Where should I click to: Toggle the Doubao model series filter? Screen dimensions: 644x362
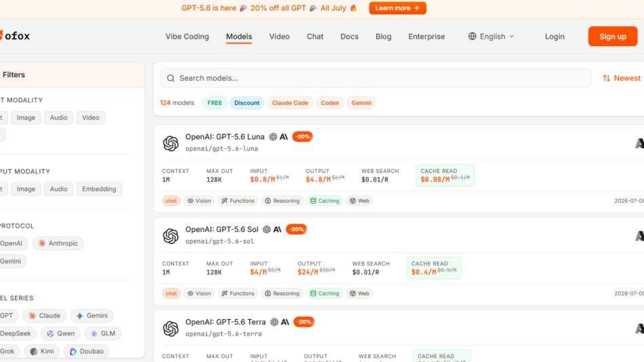coord(86,351)
